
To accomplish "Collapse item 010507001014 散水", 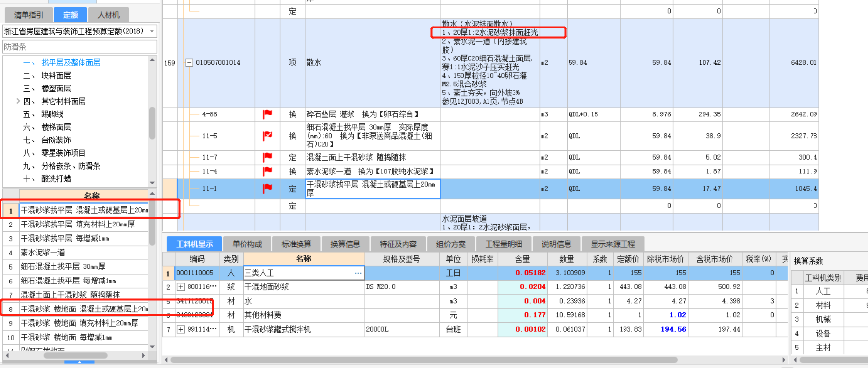I will tap(189, 63).
